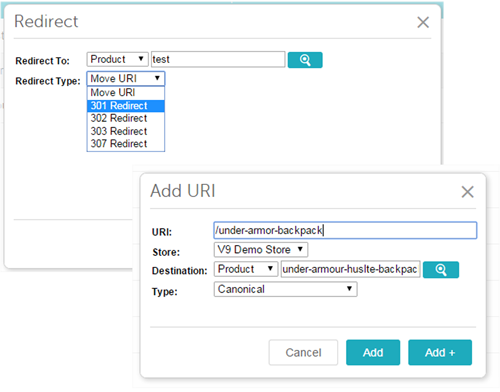Select the 307 Redirect option
The height and width of the screenshot is (392, 500).
point(126,144)
